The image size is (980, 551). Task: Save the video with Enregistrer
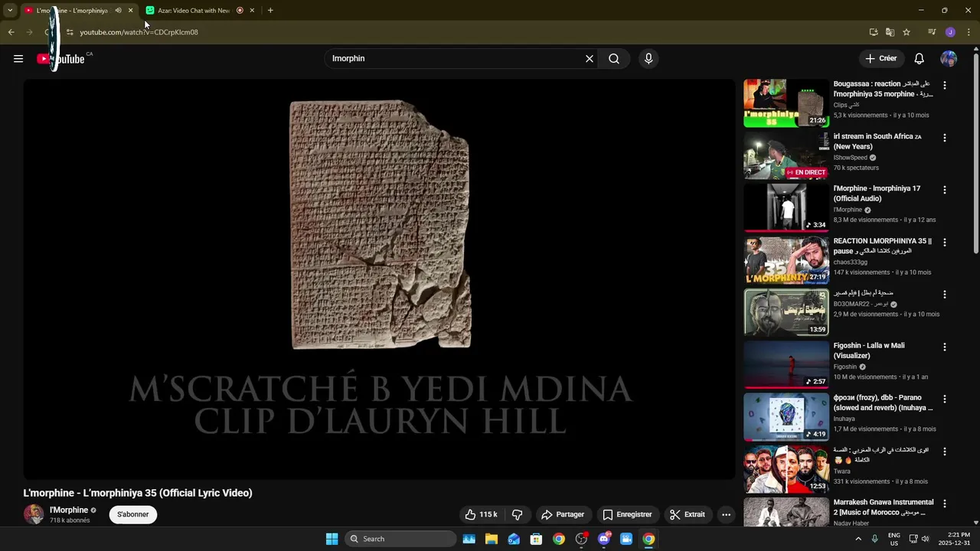(x=627, y=514)
